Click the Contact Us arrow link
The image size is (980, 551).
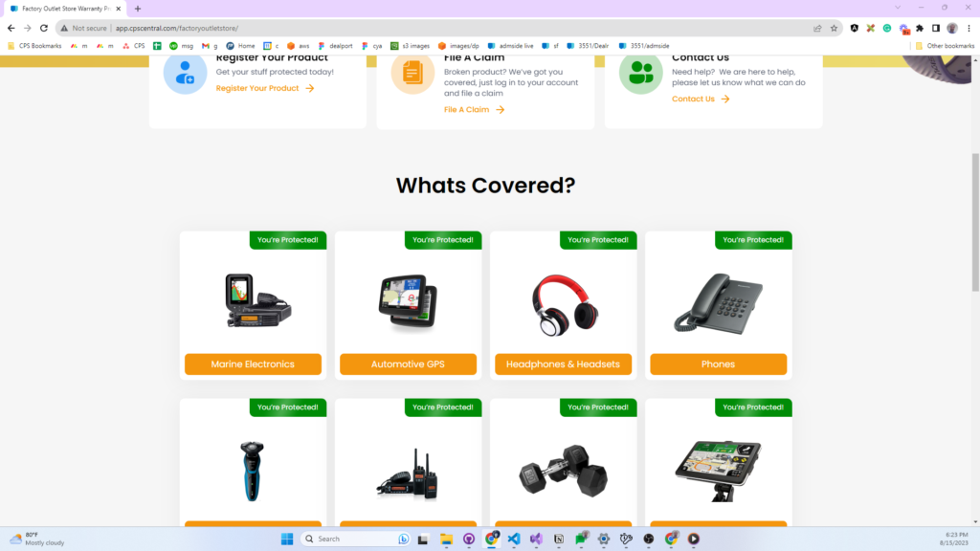700,99
